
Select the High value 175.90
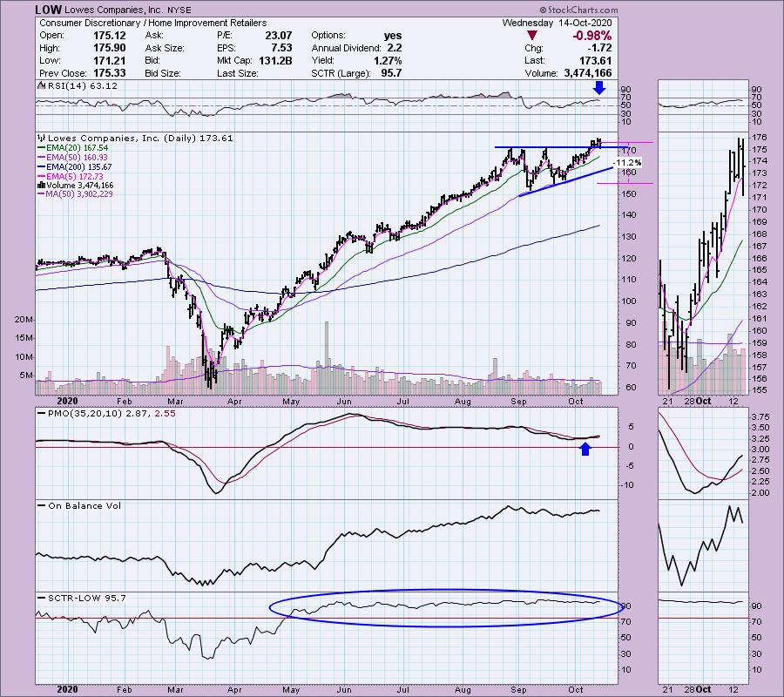click(x=110, y=48)
